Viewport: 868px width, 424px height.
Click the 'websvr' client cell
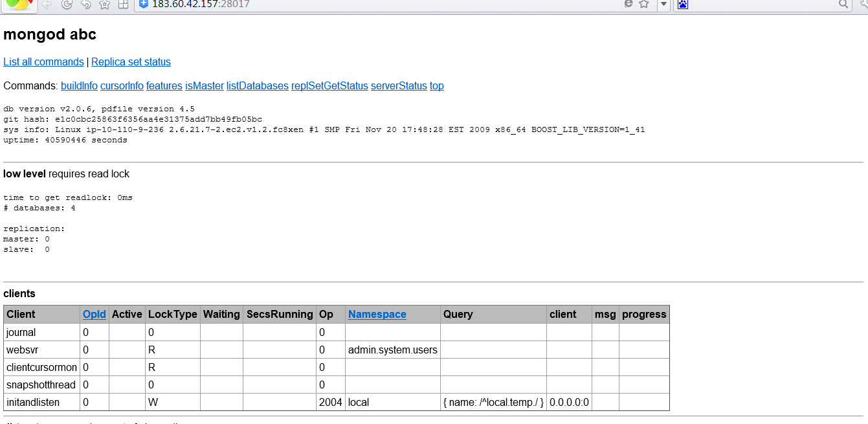point(41,350)
